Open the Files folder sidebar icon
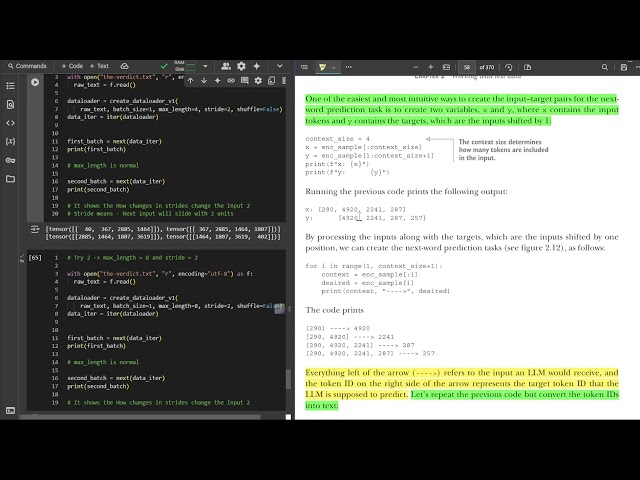The height and width of the screenshot is (480, 640). point(11,179)
